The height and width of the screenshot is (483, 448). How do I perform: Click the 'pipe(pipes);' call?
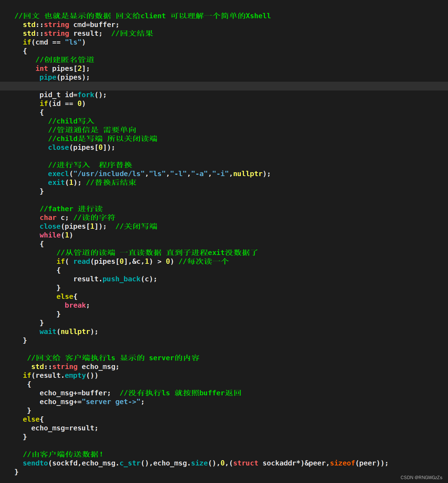pos(65,77)
